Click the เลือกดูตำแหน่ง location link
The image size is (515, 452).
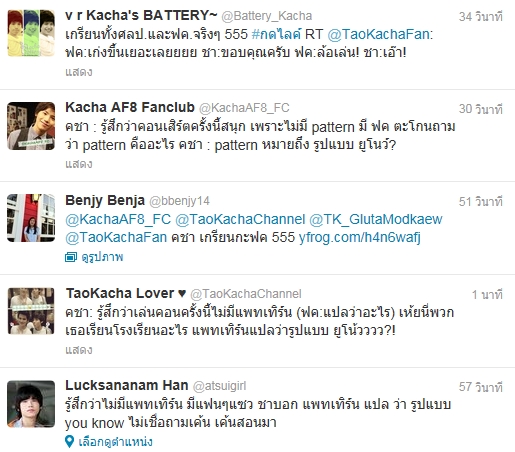click(115, 442)
